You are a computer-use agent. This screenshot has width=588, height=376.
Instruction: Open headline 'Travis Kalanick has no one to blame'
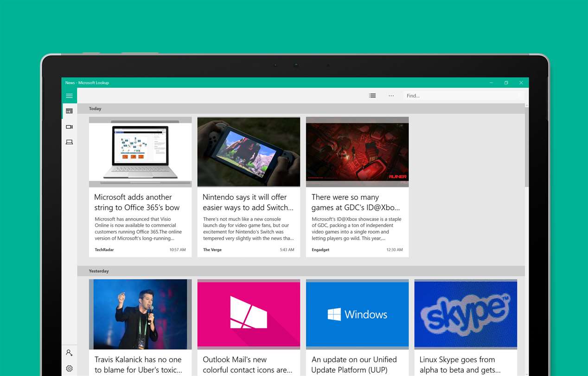pos(138,365)
